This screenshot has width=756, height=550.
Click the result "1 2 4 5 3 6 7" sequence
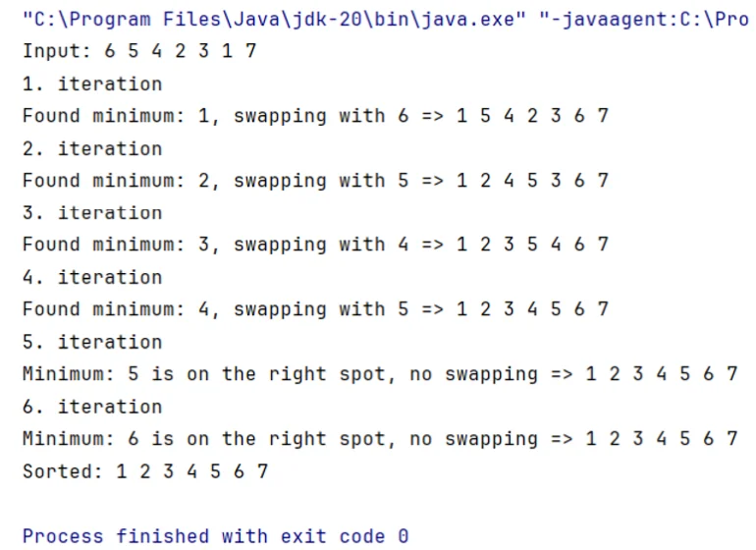(x=532, y=181)
